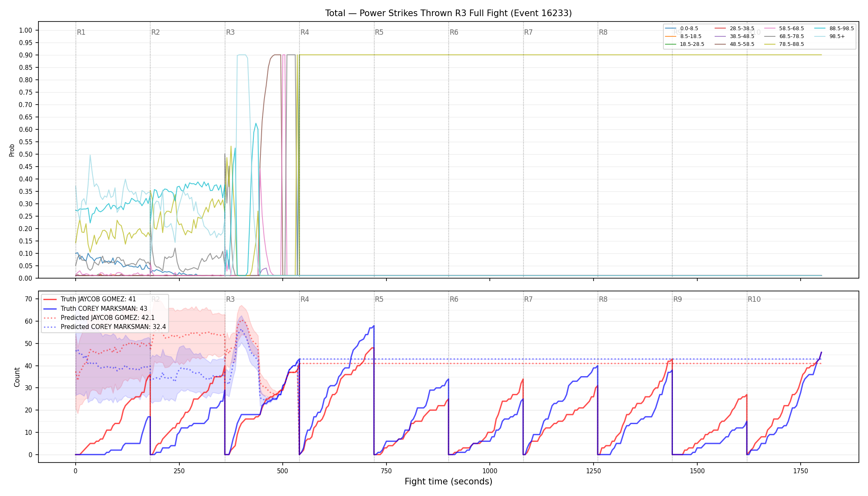This screenshot has width=868, height=496.
Task: Select Predicted COREY MARKSMAN: 32.4 legend entry
Action: click(105, 327)
